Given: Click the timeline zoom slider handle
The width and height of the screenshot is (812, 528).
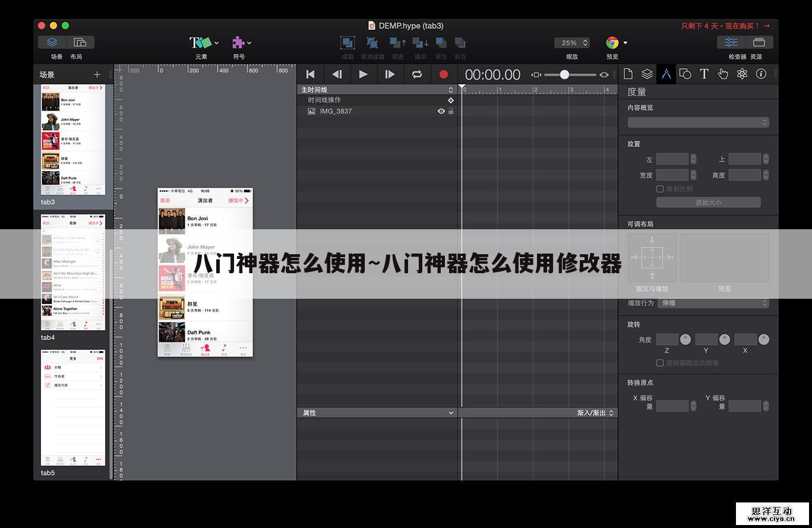Looking at the screenshot, I should pos(564,75).
